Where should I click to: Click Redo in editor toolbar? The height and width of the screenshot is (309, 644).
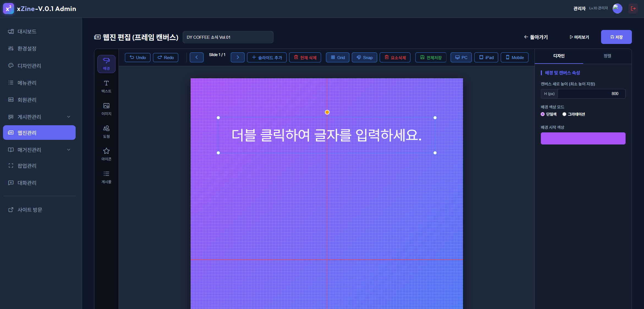pyautogui.click(x=166, y=57)
